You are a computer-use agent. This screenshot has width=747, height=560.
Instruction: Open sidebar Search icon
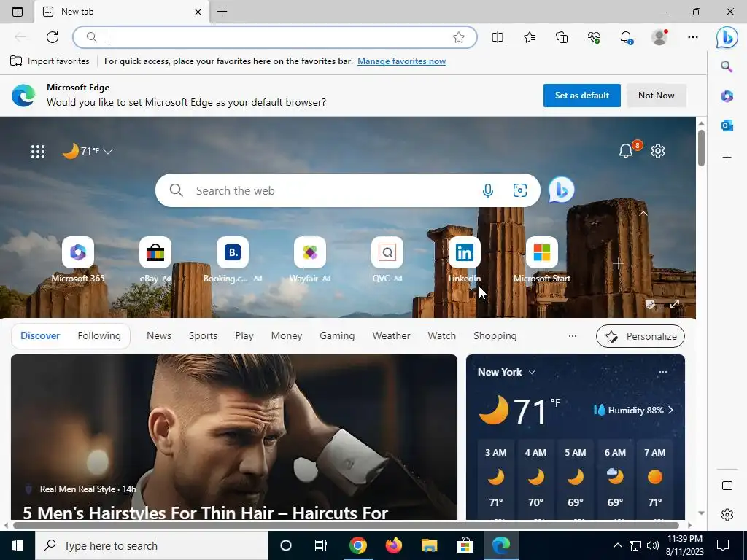click(x=727, y=66)
